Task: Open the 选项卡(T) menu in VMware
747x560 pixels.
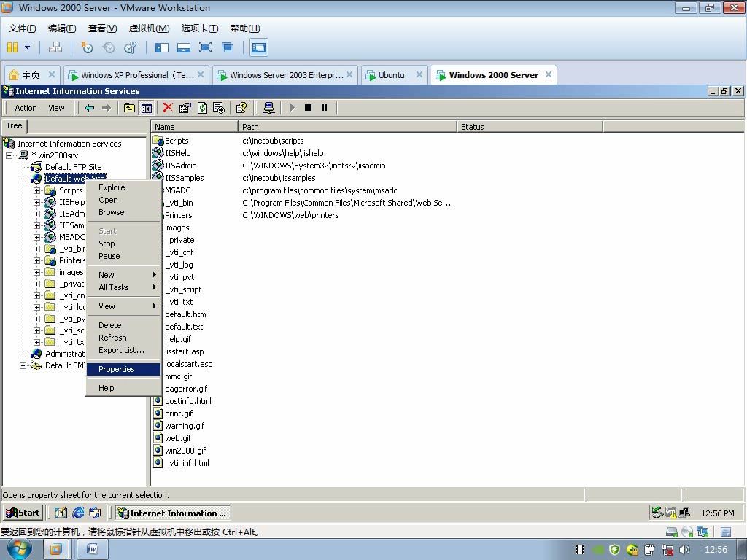Action: (200, 28)
